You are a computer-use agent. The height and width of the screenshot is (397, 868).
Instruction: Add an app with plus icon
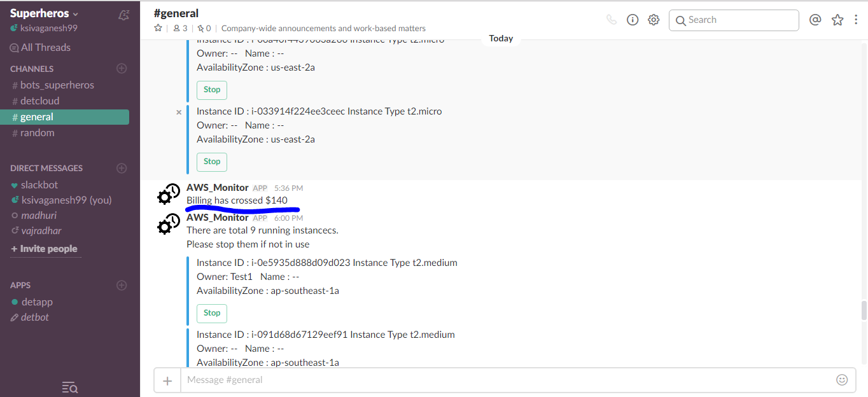[122, 285]
